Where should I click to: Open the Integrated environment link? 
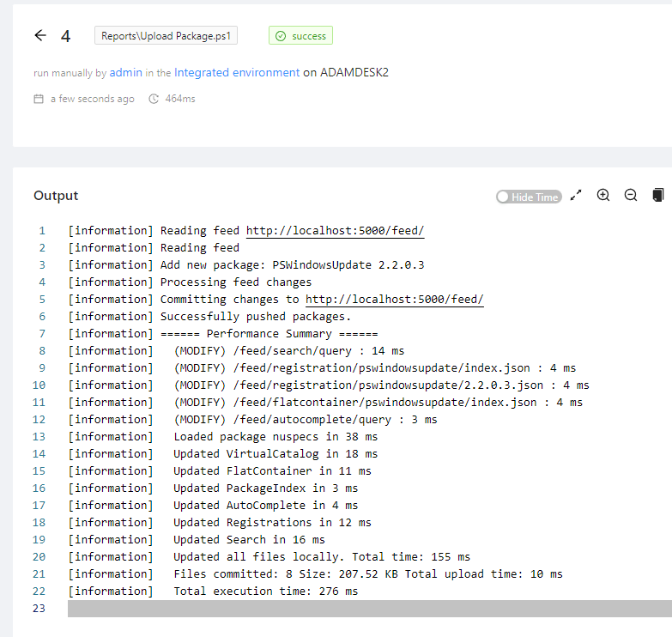click(237, 73)
